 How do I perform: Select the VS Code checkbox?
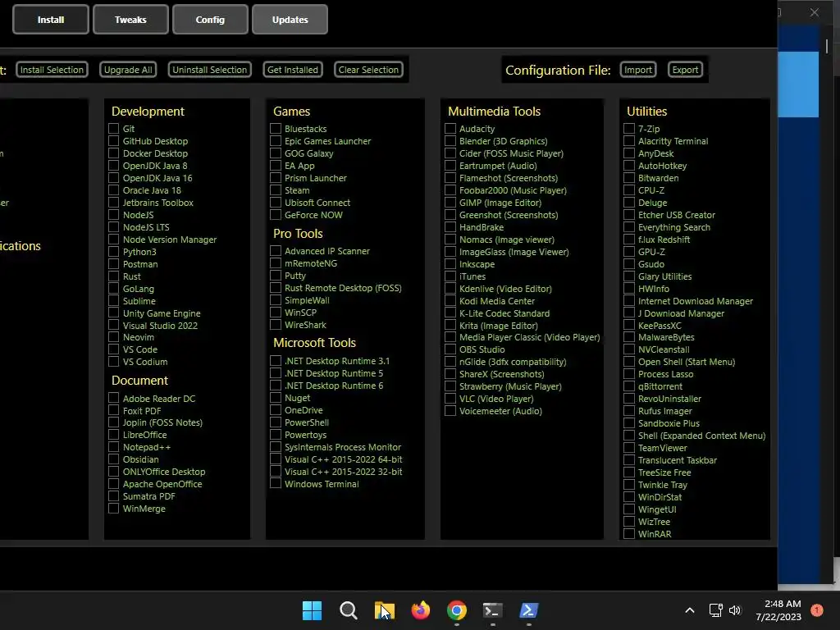[x=113, y=349]
